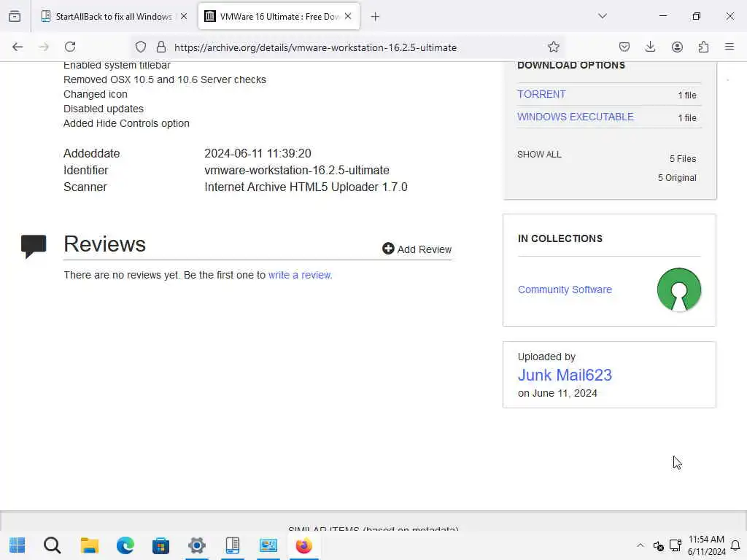Viewport: 747px width, 560px height.
Task: Open taskbar Search magnifier
Action: click(53, 545)
